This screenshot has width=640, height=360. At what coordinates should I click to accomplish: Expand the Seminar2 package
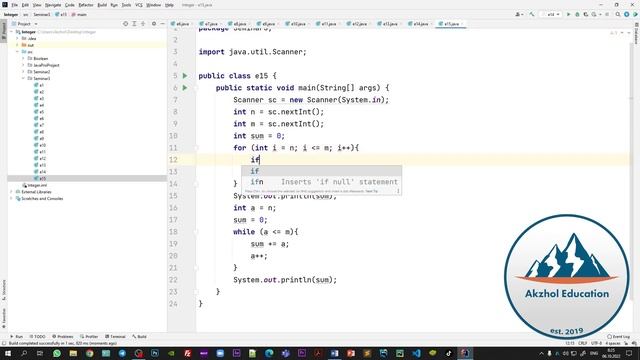click(x=23, y=72)
